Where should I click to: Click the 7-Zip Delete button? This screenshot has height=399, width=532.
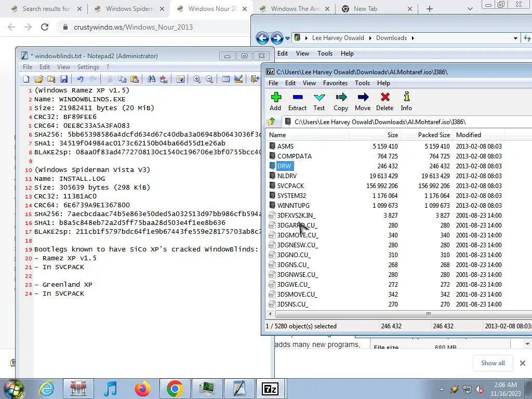click(x=385, y=101)
